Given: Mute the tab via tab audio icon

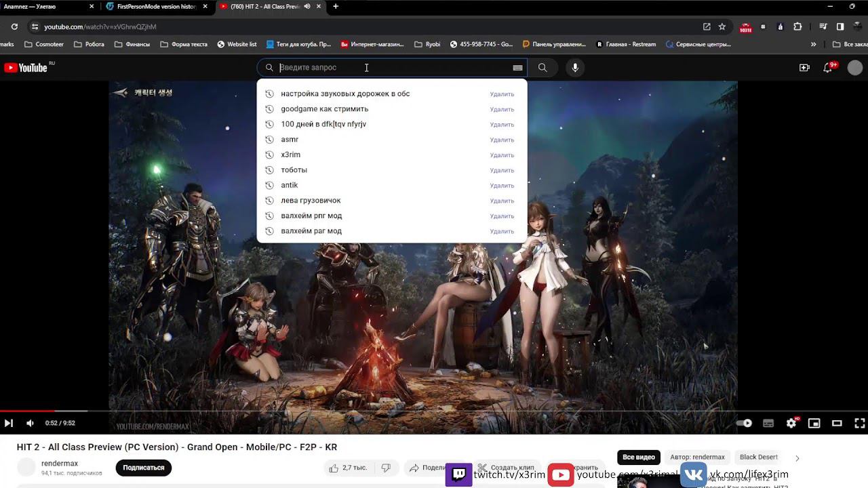Looking at the screenshot, I should click(x=307, y=7).
